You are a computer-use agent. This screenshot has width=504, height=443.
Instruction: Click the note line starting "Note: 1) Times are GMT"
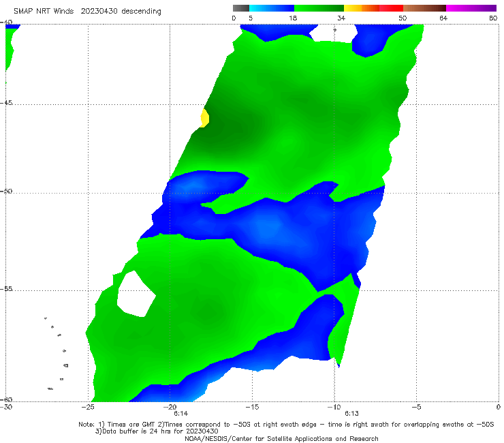(286, 425)
